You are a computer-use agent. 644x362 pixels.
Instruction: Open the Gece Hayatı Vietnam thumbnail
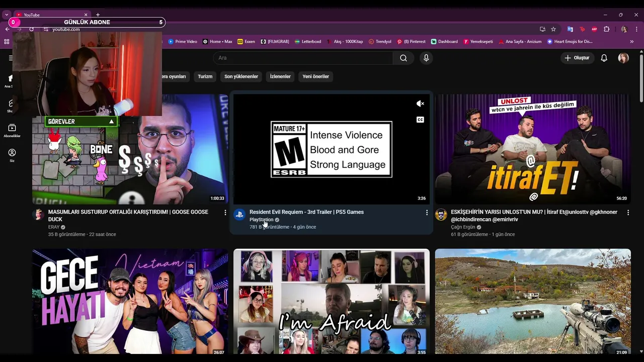point(130,302)
